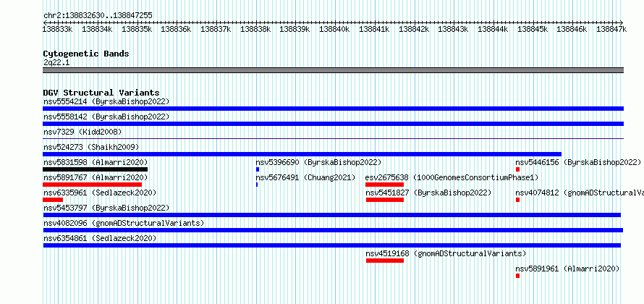Open nsv5676491 (Chuang2021) label
The height and width of the screenshot is (304, 644).
[x=305, y=177]
